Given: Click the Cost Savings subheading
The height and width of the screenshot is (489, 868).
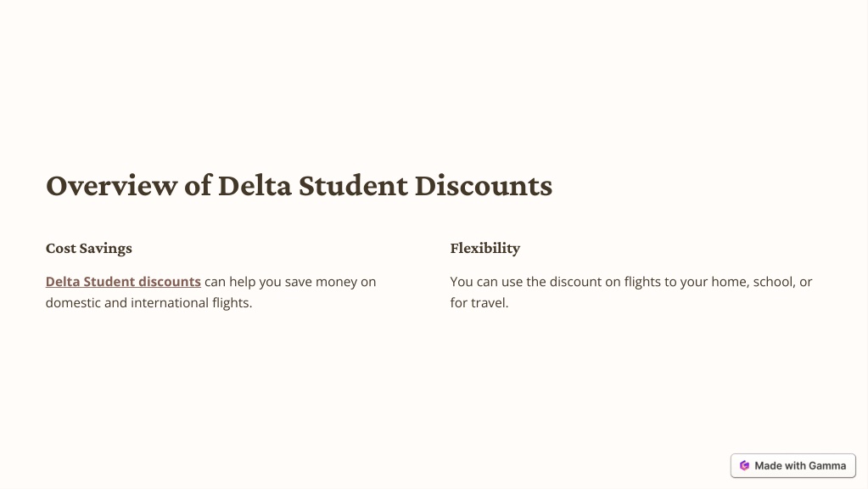Looking at the screenshot, I should point(88,248).
